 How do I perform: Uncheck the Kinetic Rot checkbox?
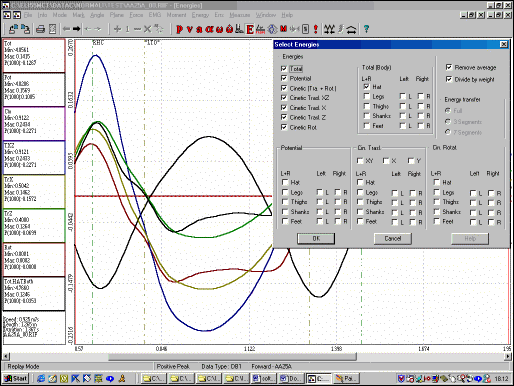click(x=284, y=127)
